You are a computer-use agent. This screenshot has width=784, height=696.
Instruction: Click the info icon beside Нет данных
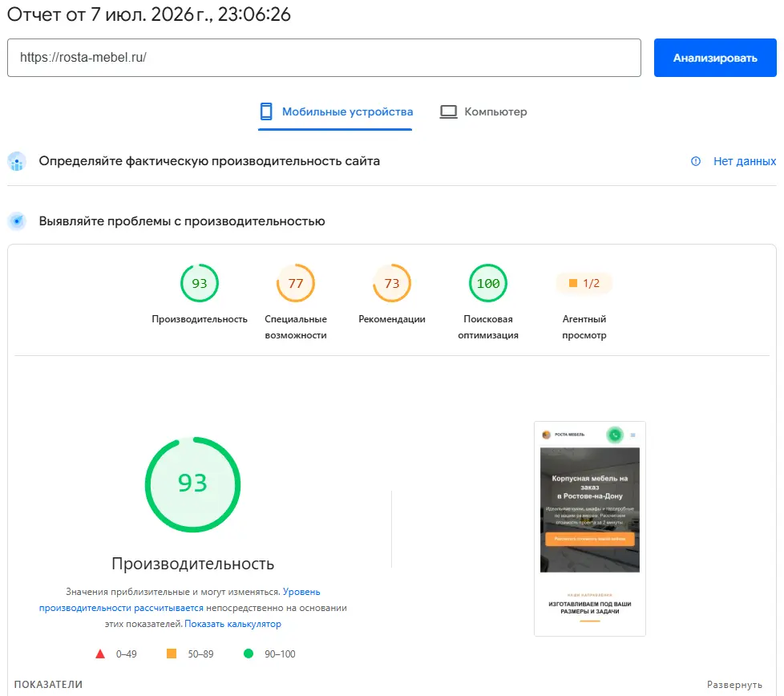(x=696, y=161)
